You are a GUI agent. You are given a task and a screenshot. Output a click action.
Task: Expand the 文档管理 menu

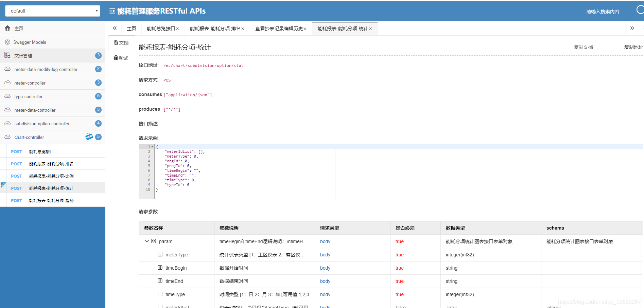click(x=53, y=56)
